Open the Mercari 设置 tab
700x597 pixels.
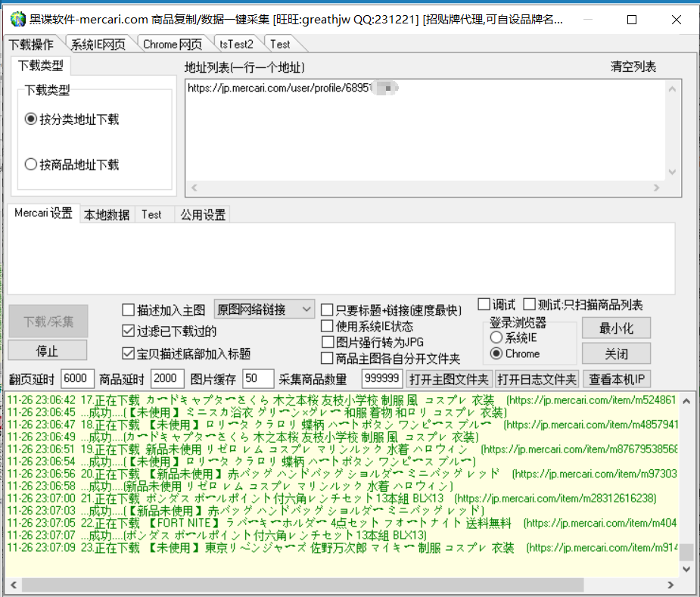point(43,213)
